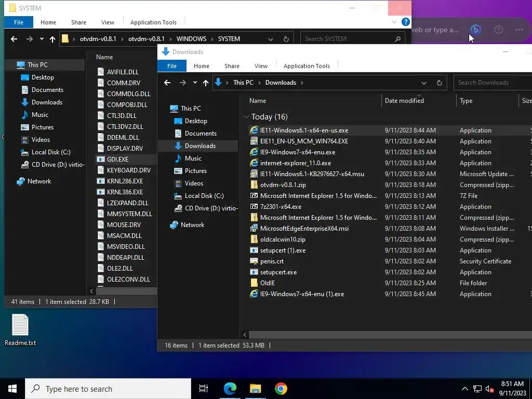Open Help in the SYSTEM window
The height and width of the screenshot is (399, 532).
point(405,22)
